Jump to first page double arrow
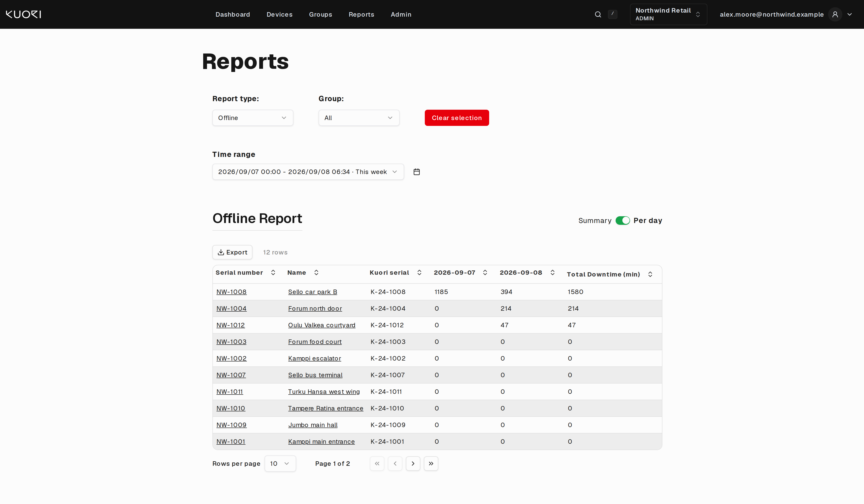 click(x=377, y=463)
